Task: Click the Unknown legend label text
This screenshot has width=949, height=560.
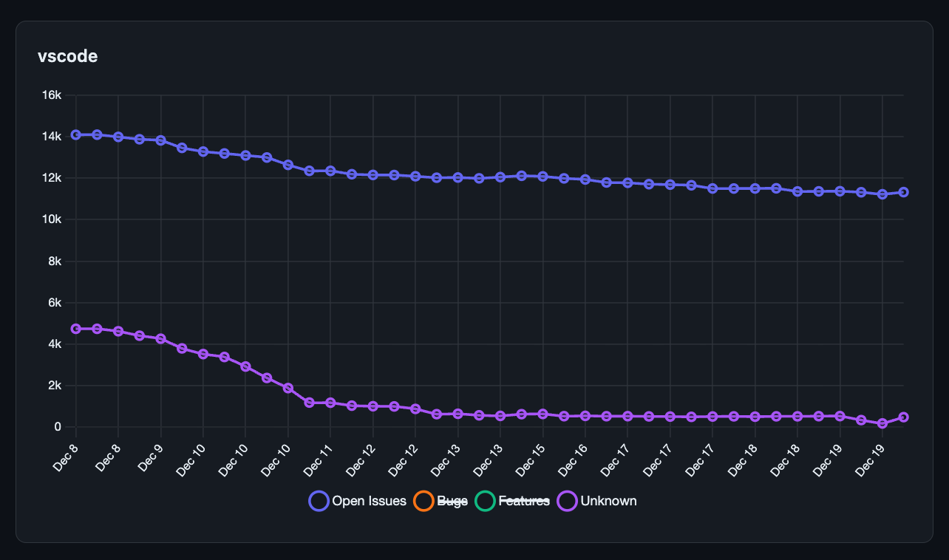Action: 610,501
